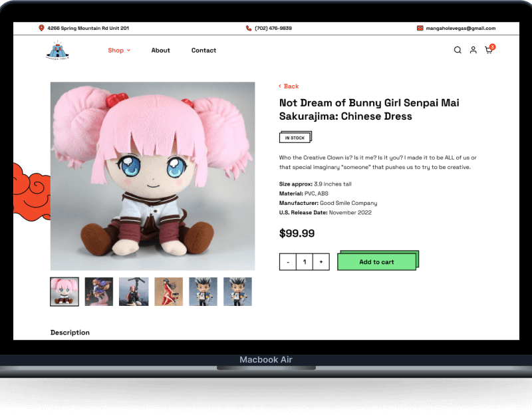Increase quantity with plus button
The image size is (532, 415).
pyautogui.click(x=321, y=262)
